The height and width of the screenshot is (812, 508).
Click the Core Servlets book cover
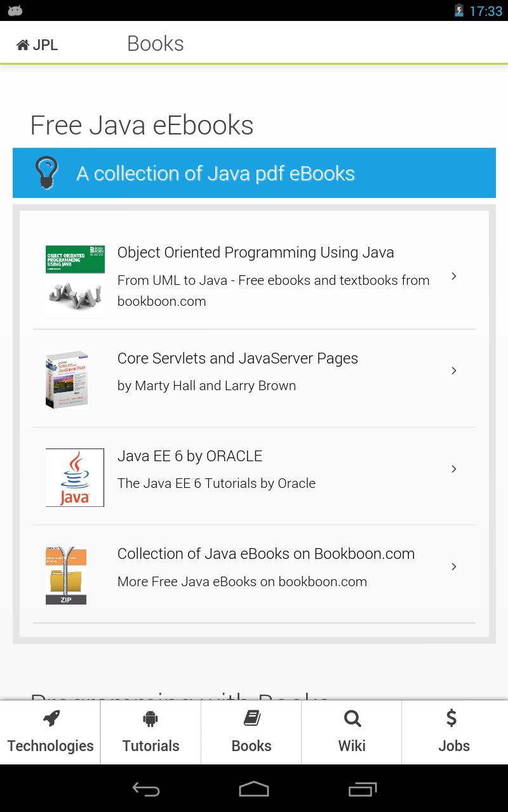[x=67, y=380]
